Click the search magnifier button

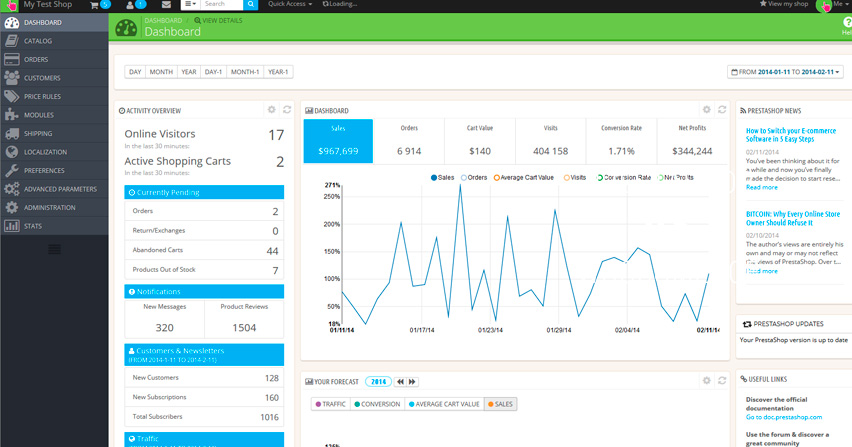coord(250,4)
